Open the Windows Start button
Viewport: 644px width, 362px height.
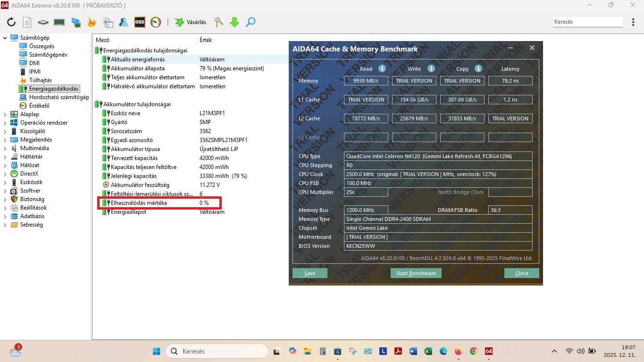156,351
